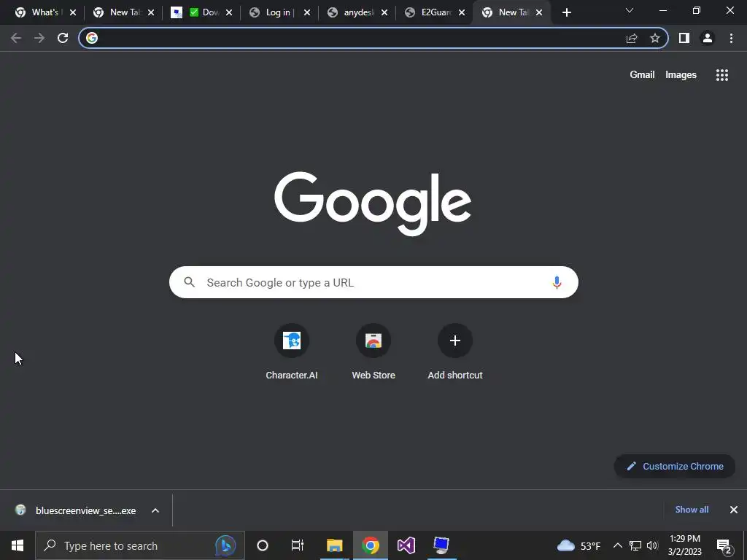Open a new browser tab
The height and width of the screenshot is (560, 747).
pos(566,12)
